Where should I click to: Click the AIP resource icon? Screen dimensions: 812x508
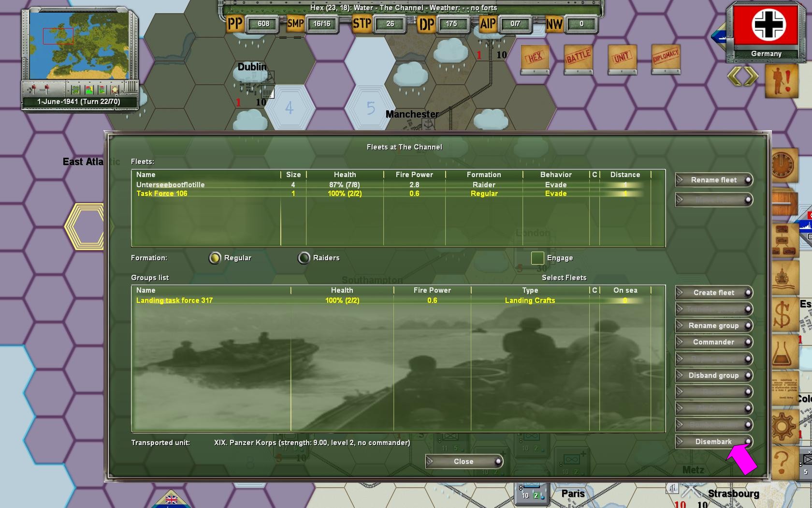pos(488,24)
